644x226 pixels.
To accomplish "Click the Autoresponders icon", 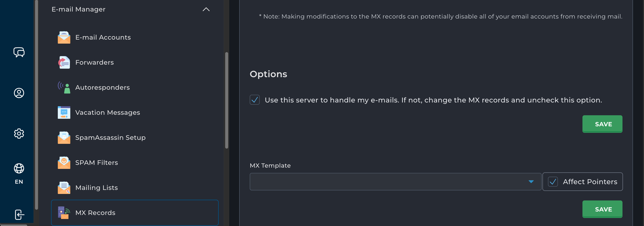I will tap(64, 87).
